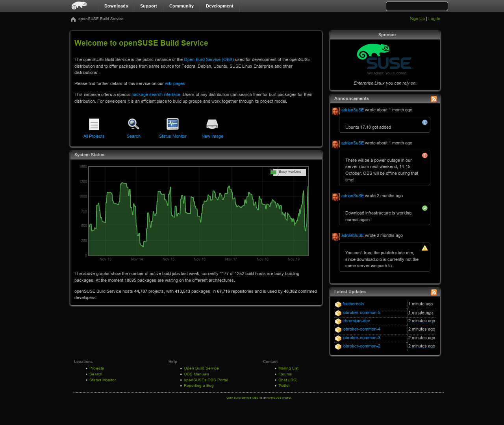The width and height of the screenshot is (504, 425).
Task: Follow the wiki pages link
Action: coord(175,84)
